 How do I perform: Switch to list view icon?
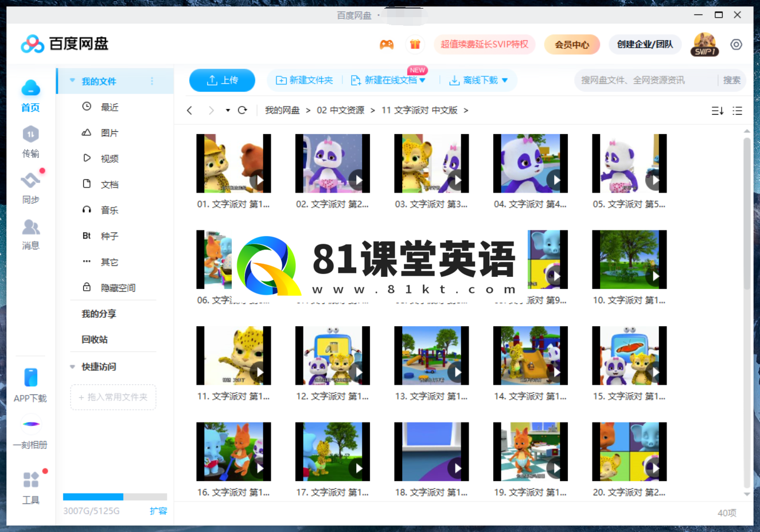(738, 111)
